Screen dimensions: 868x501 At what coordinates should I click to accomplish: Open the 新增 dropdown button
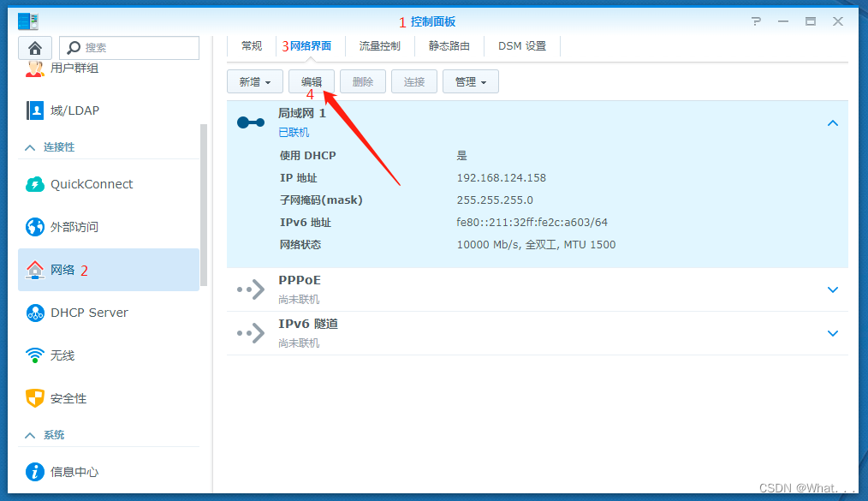[x=254, y=81]
